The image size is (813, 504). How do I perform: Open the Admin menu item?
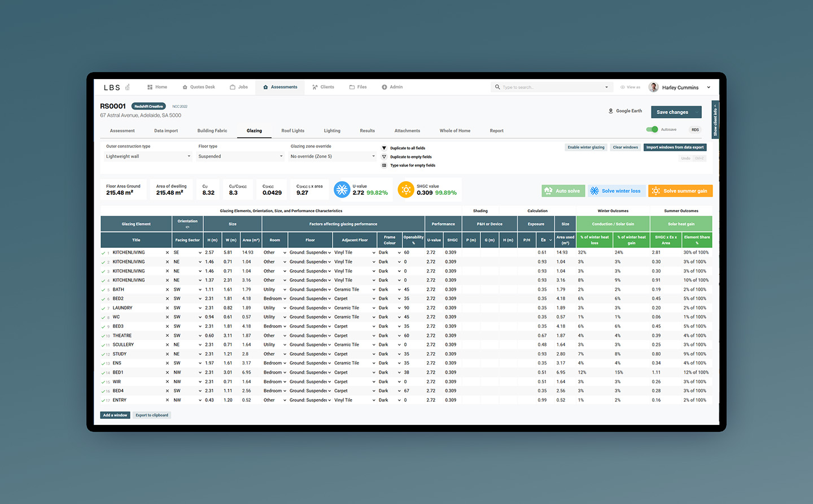(392, 87)
